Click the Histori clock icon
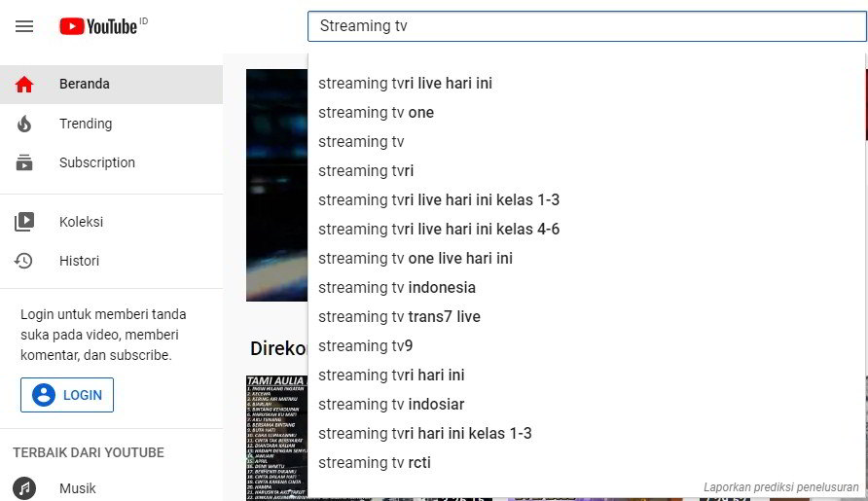868x501 pixels. 24,261
